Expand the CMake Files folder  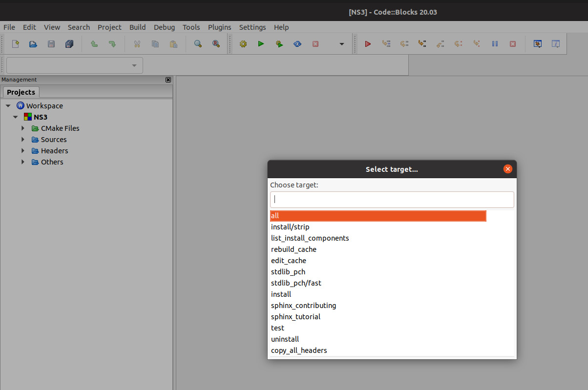23,128
